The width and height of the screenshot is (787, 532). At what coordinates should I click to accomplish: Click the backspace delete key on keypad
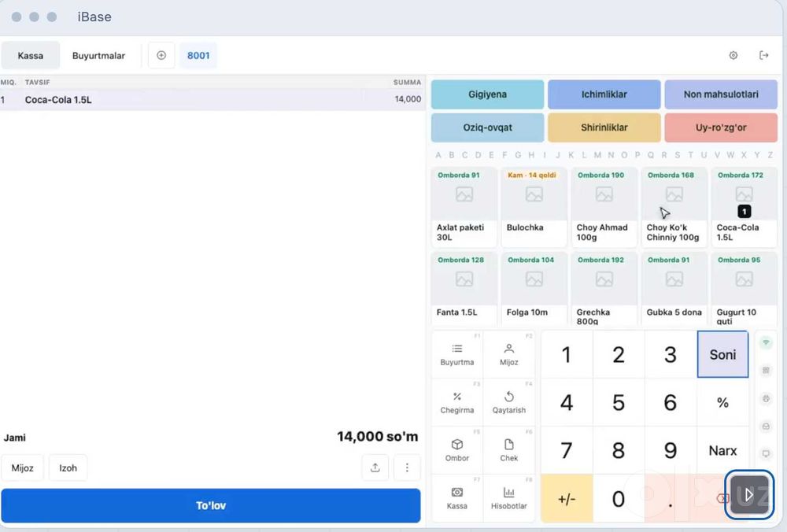[722, 498]
